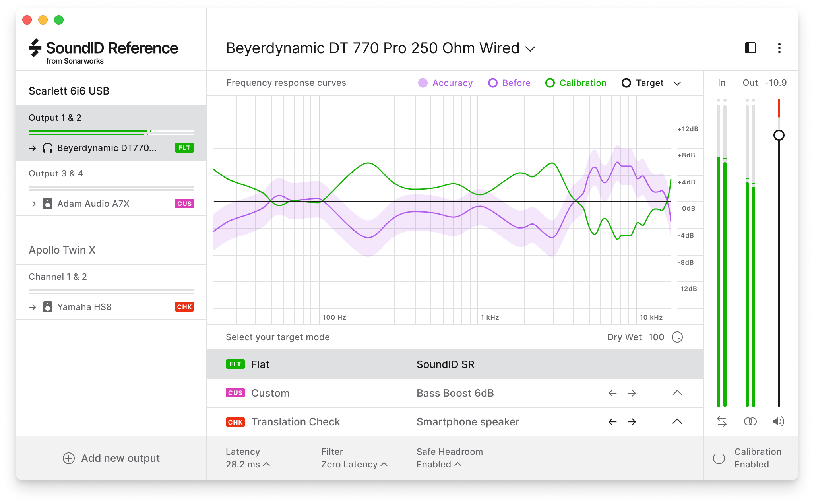Expand the Target curves dropdown
Image resolution: width=814 pixels, height=504 pixels.
pyautogui.click(x=678, y=83)
